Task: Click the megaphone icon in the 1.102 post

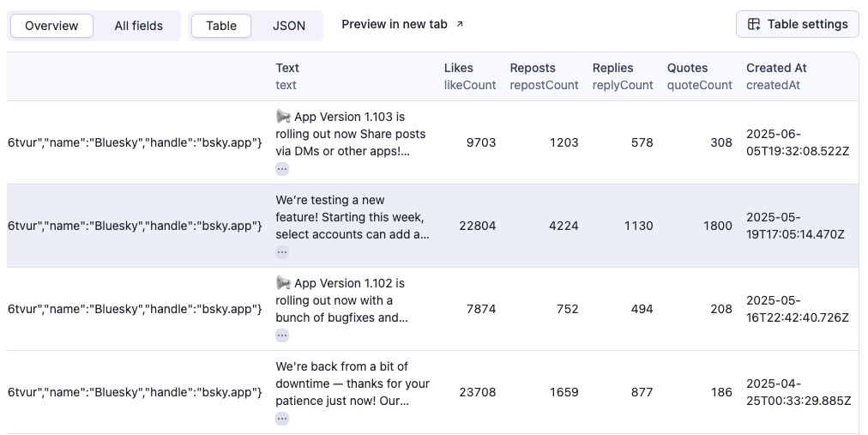Action: click(x=283, y=283)
